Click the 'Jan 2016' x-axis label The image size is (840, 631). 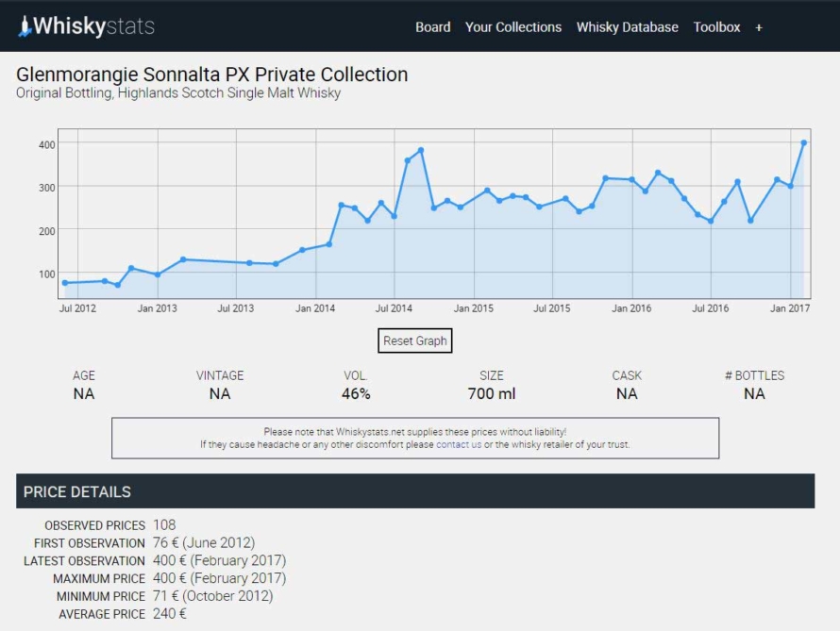tap(631, 308)
